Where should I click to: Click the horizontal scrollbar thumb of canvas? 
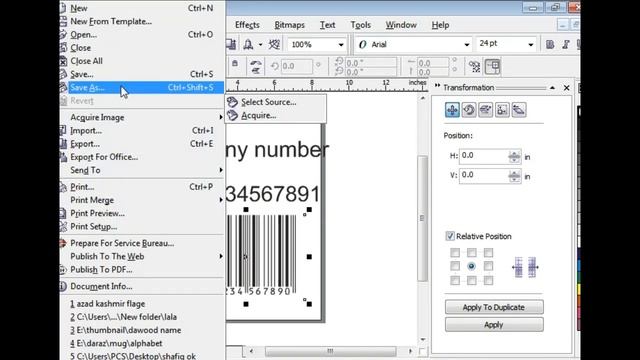click(330, 351)
